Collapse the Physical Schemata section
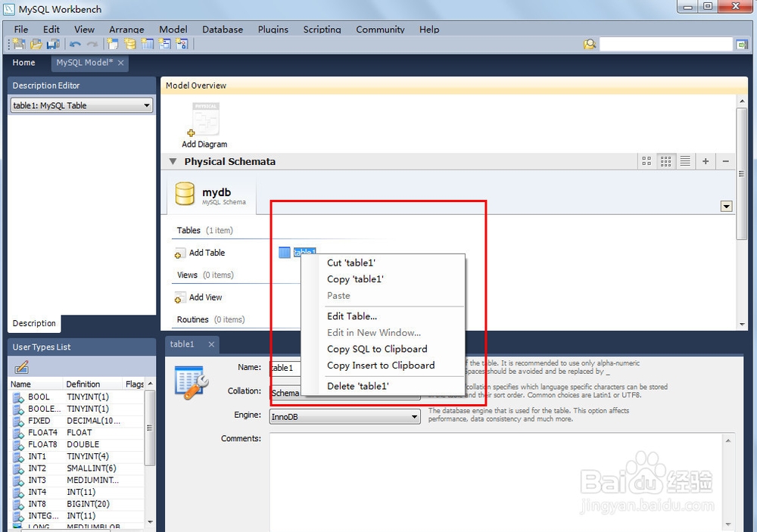This screenshot has height=532, width=757. 173,162
